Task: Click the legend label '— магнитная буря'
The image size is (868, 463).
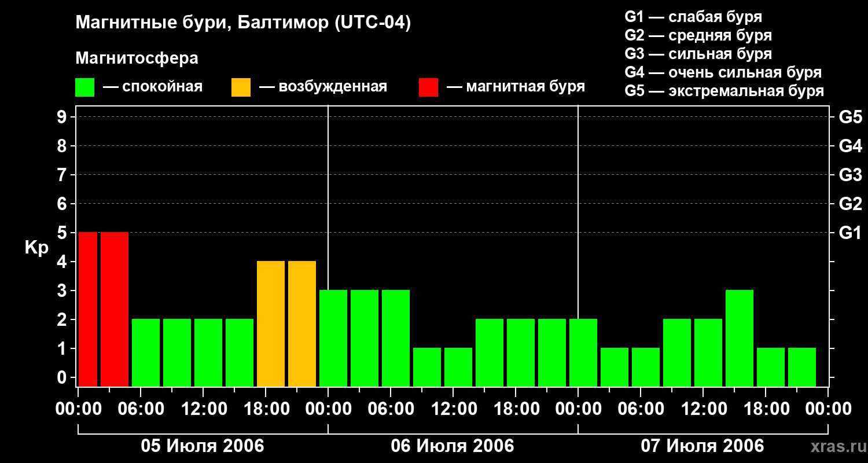Action: [x=516, y=87]
